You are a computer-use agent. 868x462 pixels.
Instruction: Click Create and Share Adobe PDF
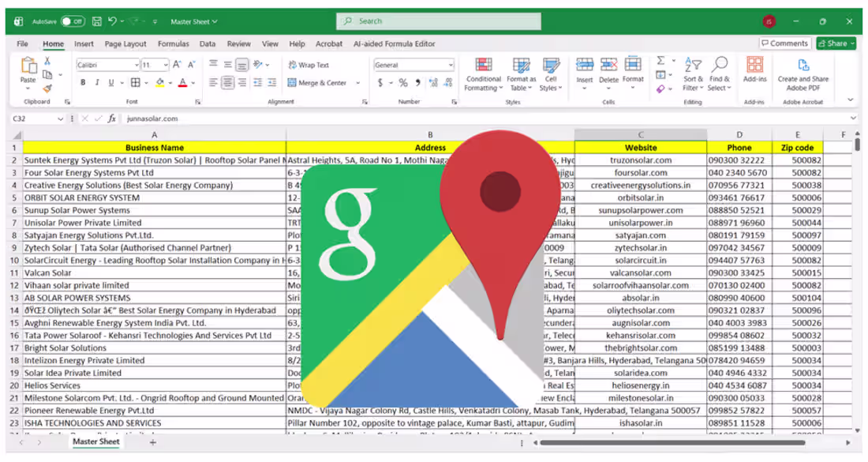pos(803,75)
